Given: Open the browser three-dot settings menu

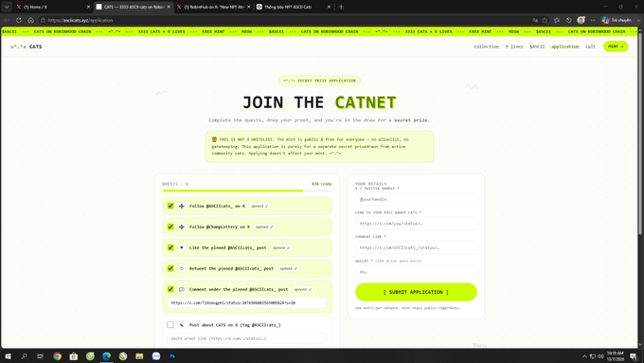Looking at the screenshot, I should (x=593, y=20).
